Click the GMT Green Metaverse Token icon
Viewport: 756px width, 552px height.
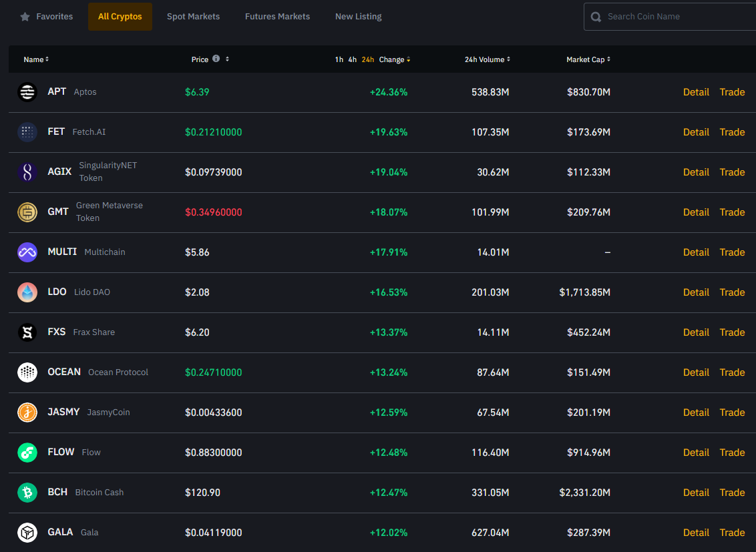(x=27, y=212)
